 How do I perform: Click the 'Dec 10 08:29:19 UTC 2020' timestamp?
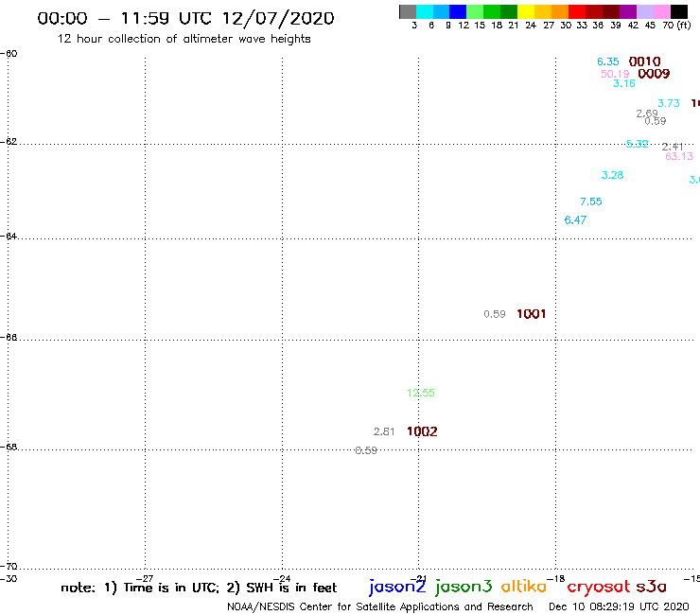[619, 607]
